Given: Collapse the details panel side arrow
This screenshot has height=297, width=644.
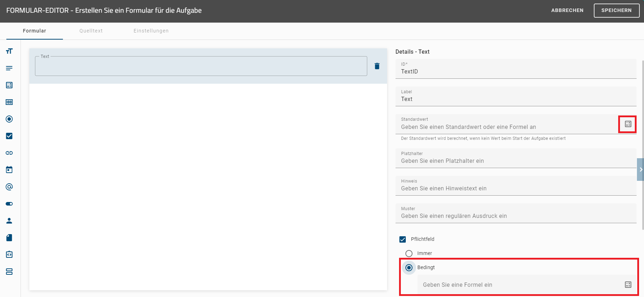Looking at the screenshot, I should (x=640, y=170).
